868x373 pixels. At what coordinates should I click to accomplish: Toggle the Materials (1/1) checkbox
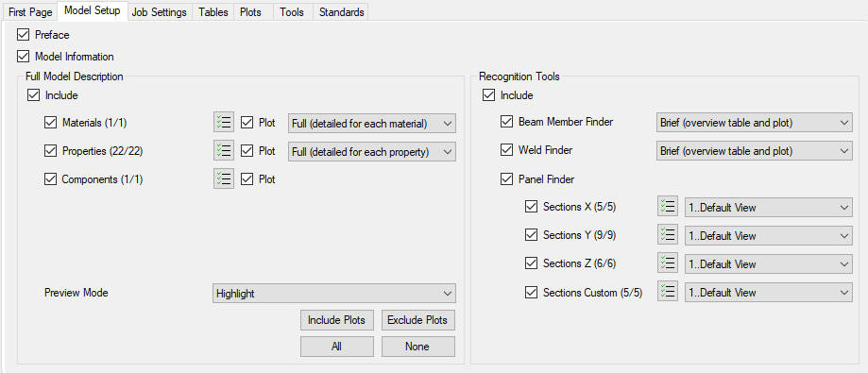pos(50,123)
